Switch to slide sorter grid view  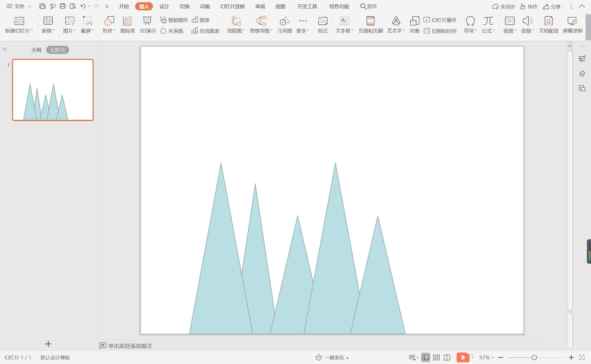click(x=436, y=357)
